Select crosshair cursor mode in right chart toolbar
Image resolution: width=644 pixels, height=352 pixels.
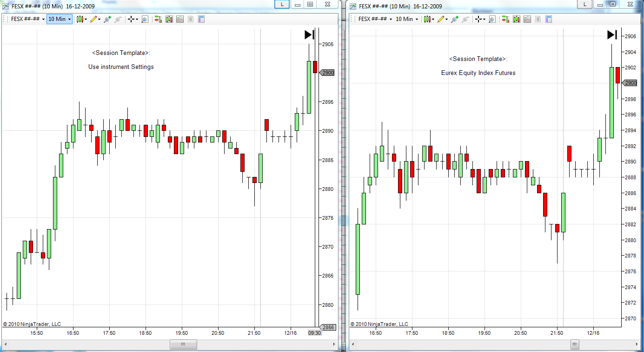pyautogui.click(x=479, y=19)
